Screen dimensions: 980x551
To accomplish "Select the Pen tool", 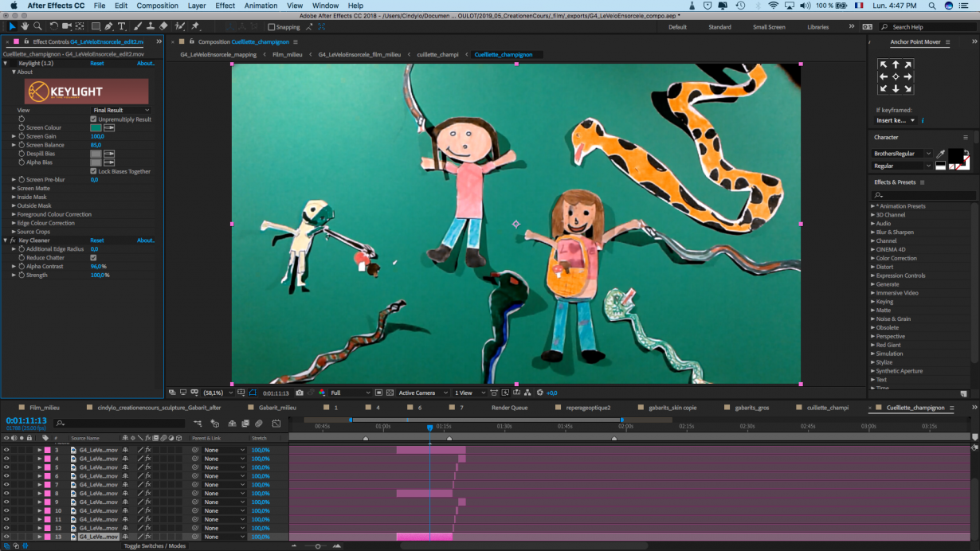I will (109, 26).
